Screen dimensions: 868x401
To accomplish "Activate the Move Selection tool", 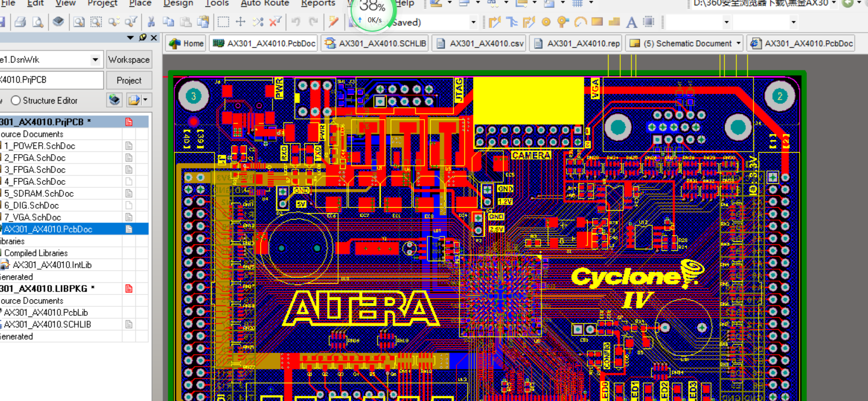I will tap(241, 22).
